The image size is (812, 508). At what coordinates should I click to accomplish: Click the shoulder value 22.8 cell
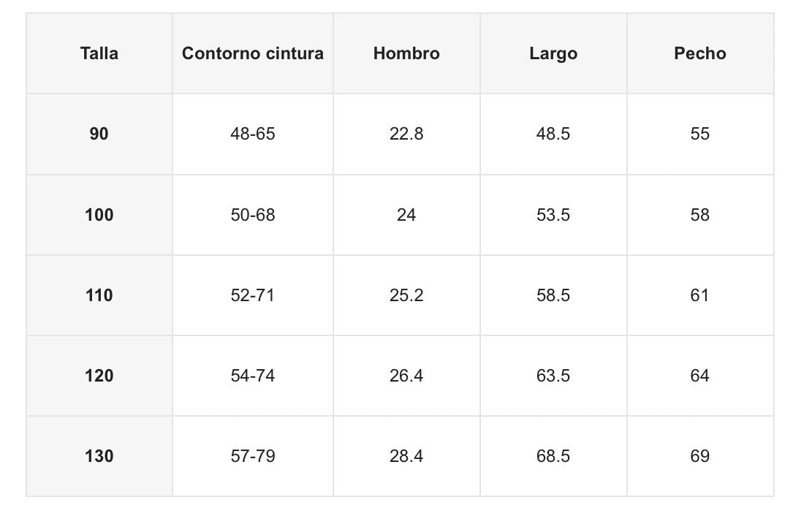point(406,134)
